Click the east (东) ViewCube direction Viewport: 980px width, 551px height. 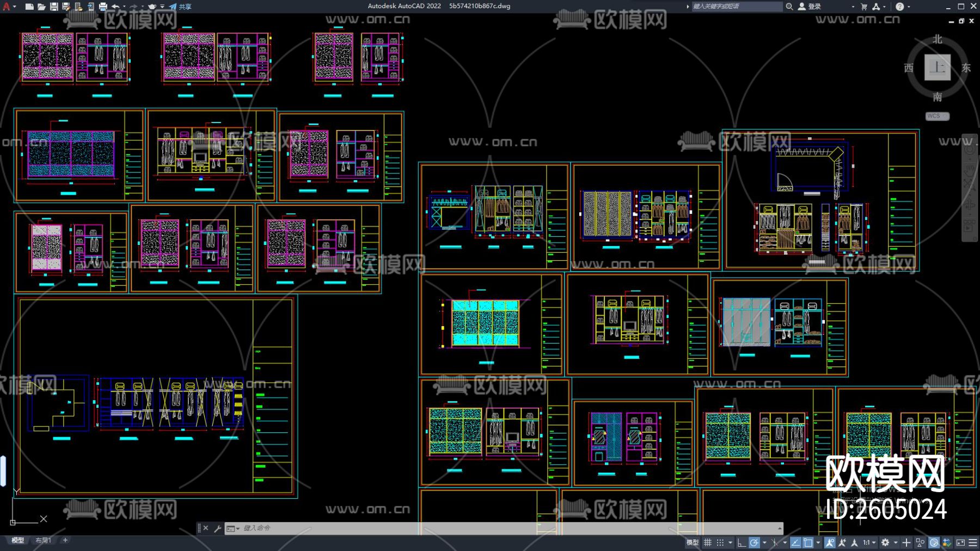[966, 68]
